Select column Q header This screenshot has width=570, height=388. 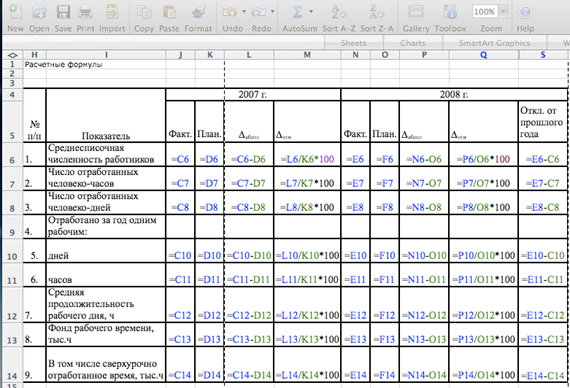483,55
